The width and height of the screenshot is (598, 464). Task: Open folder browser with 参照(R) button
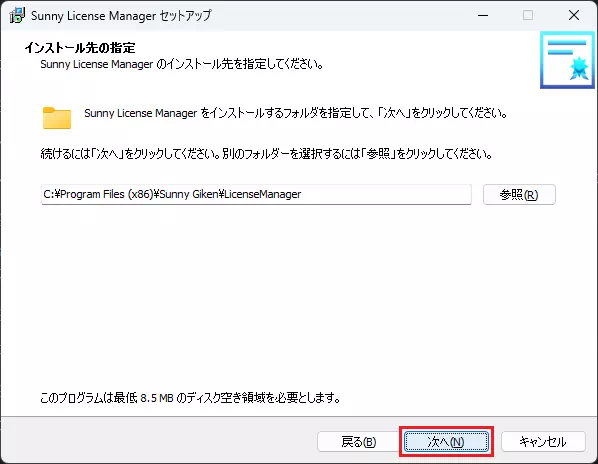coord(519,194)
